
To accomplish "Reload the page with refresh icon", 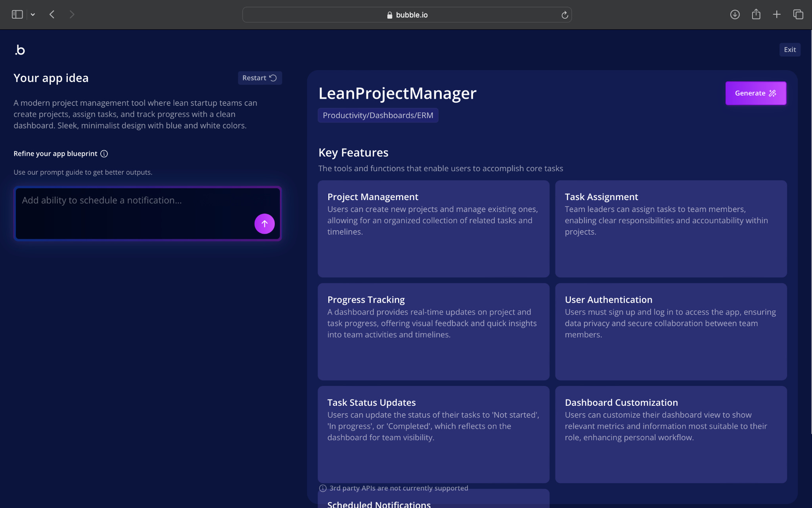I will [x=565, y=15].
